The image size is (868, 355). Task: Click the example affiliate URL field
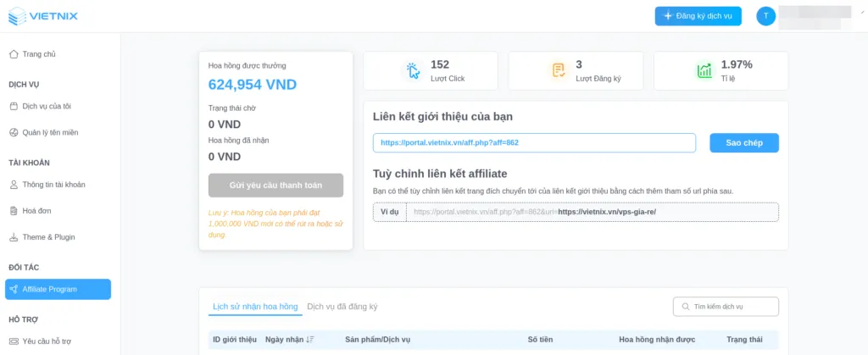pos(593,212)
